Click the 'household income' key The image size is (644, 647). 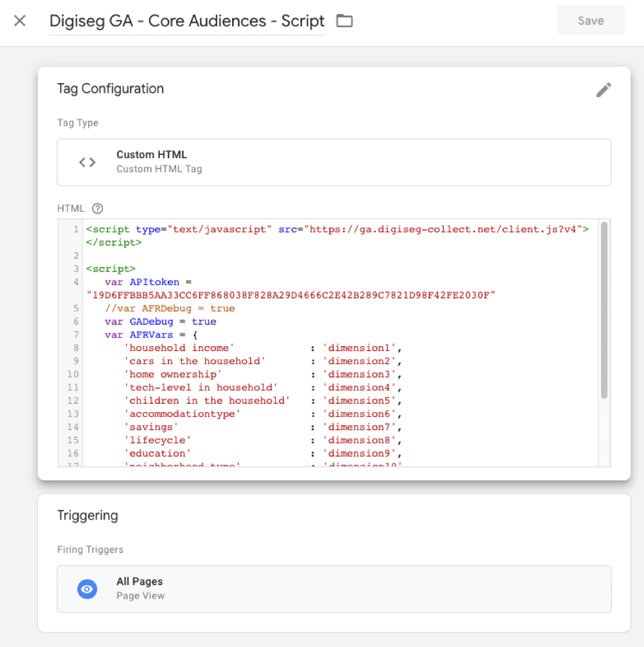click(179, 348)
